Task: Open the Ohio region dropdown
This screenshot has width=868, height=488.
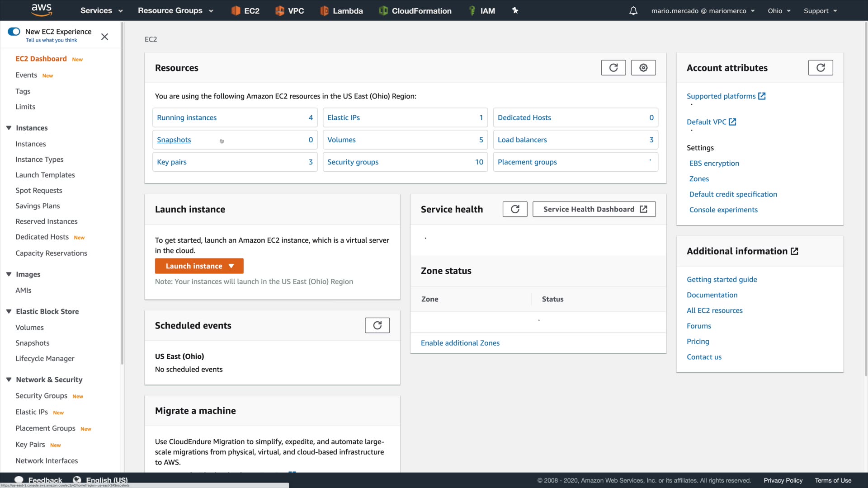Action: click(778, 11)
